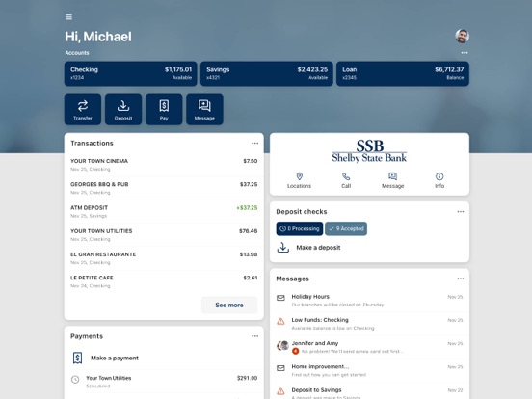
Task: Open Michael's profile avatar
Action: 462,37
